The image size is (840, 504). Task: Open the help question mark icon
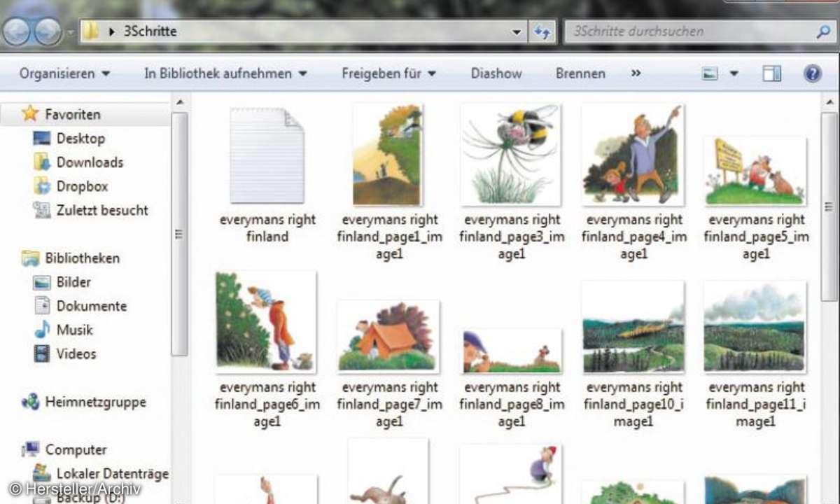click(x=812, y=73)
